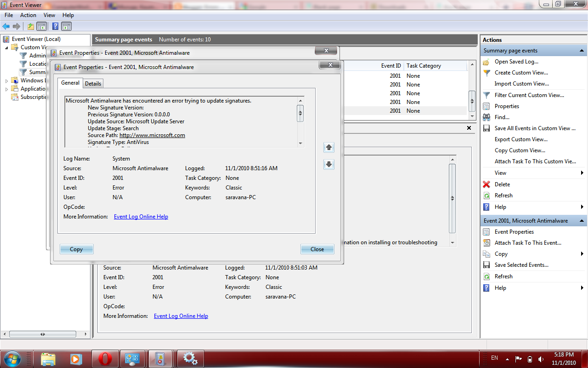Click the Up One Level toolbar icon

[31, 26]
